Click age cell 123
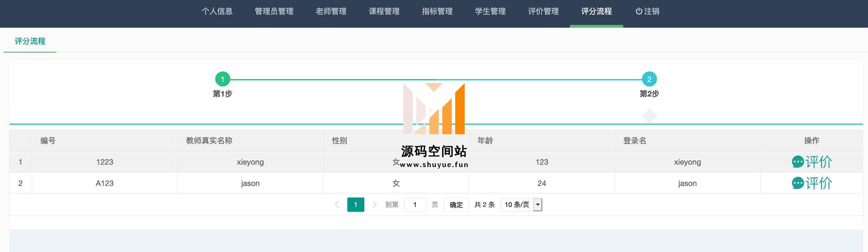Viewport: 868px width, 252px height. pyautogui.click(x=541, y=162)
